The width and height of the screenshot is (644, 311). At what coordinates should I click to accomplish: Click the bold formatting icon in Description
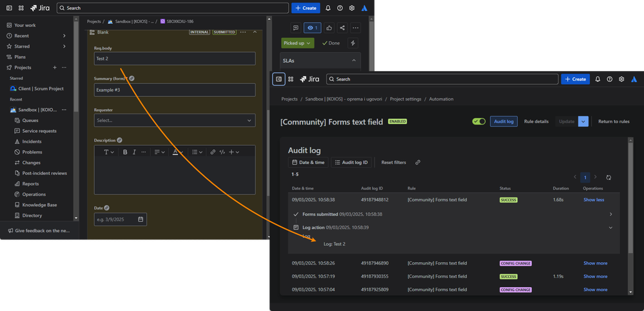tap(125, 152)
